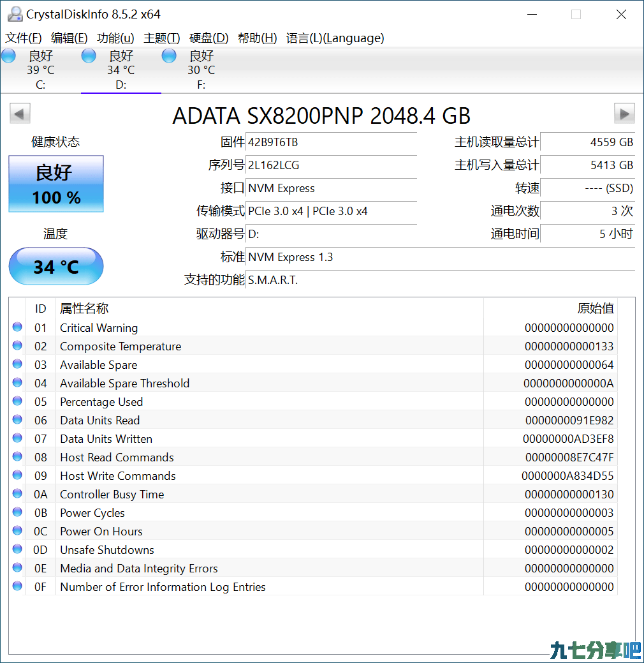Click the standard field NVM Express 1.3
Viewport: 644px width, 663px height.
pos(441,257)
